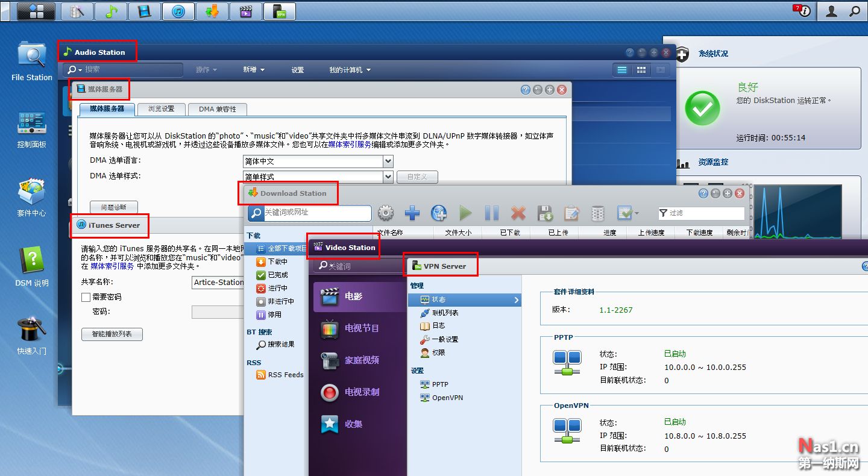868x476 pixels.
Task: Open 收集 collections in Video Station
Action: tap(360, 424)
